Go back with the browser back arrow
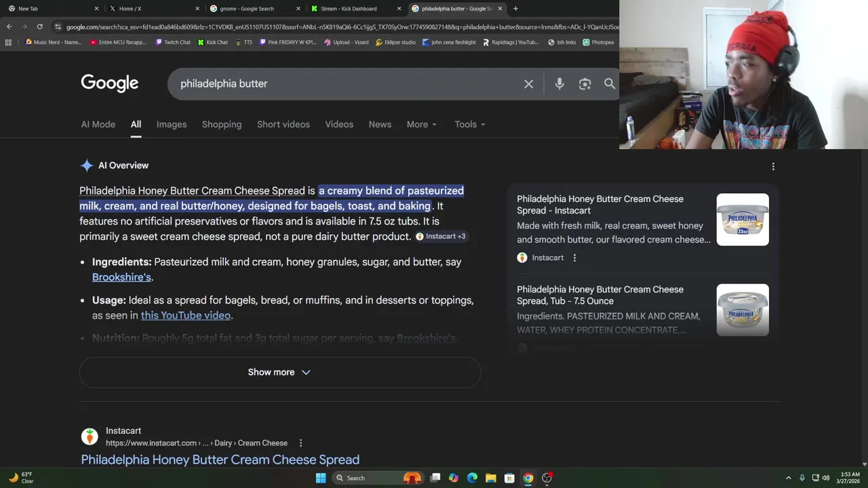Image resolution: width=868 pixels, height=488 pixels. click(9, 26)
